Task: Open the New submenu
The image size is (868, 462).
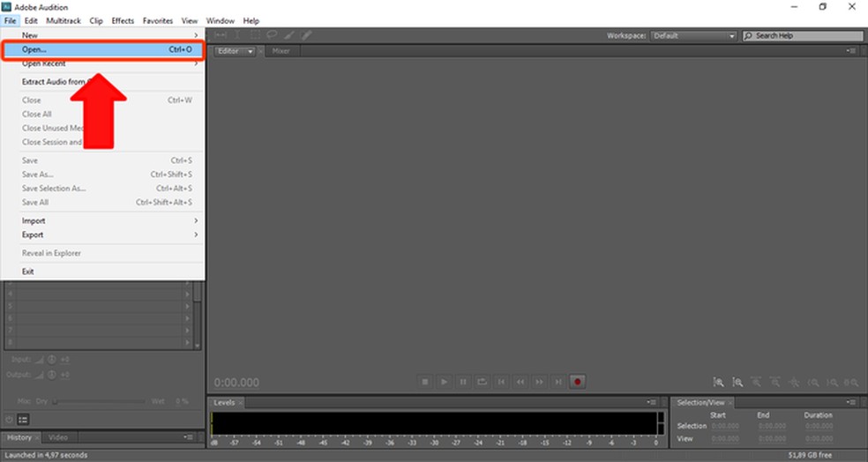Action: [103, 35]
